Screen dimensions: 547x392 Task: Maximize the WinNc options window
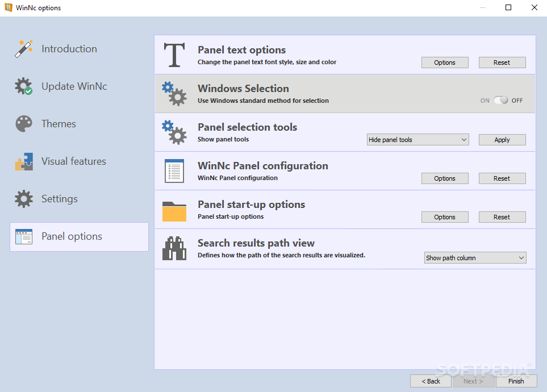tap(508, 8)
